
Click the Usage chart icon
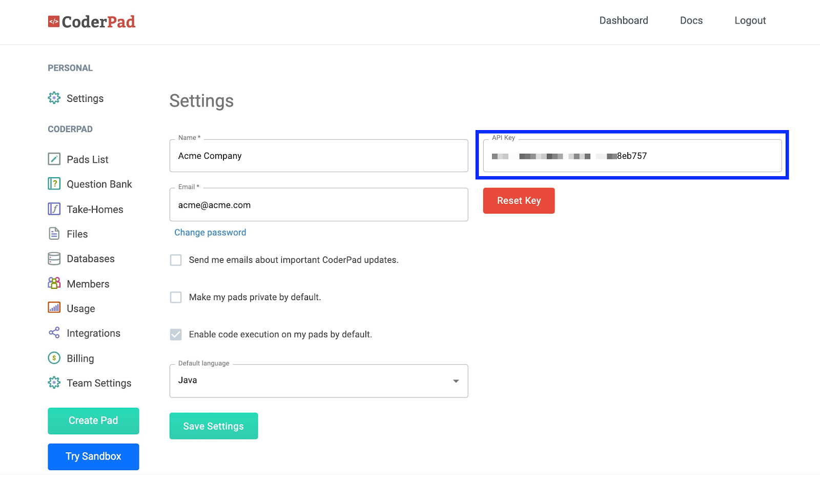pos(54,307)
